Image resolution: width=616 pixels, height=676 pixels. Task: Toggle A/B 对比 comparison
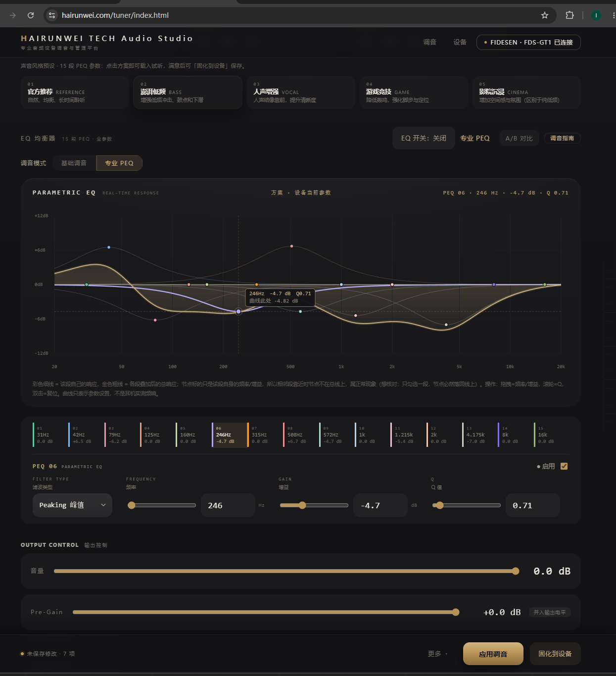519,139
